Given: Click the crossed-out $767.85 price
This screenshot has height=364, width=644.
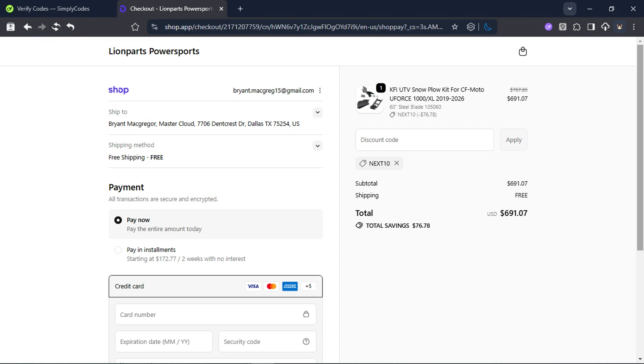Looking at the screenshot, I should (519, 90).
